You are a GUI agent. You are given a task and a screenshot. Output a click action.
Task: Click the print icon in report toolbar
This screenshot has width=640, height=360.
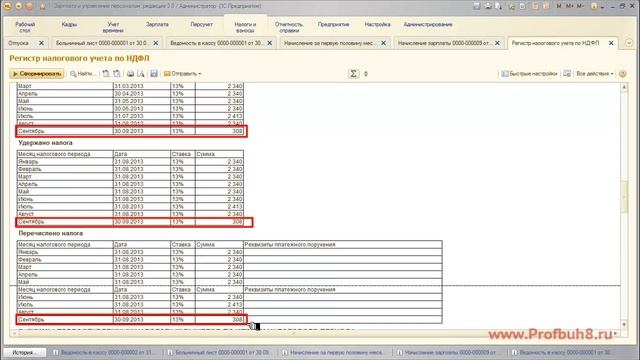(x=130, y=74)
